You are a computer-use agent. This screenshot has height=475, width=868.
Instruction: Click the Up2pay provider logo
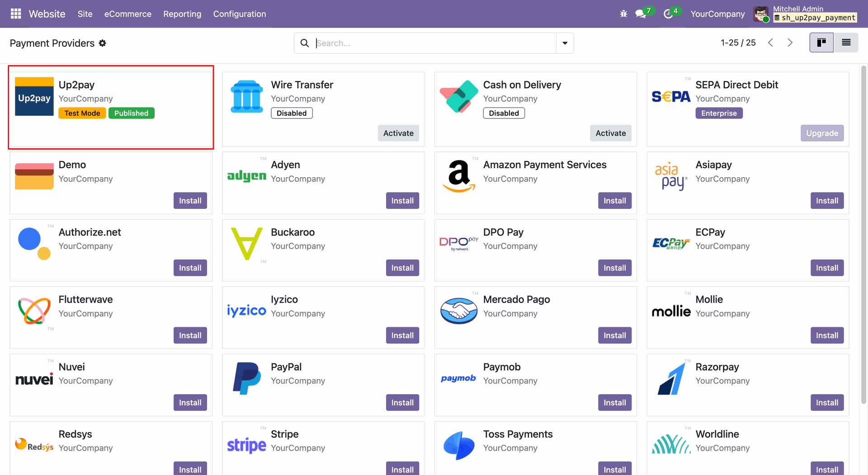pos(34,97)
